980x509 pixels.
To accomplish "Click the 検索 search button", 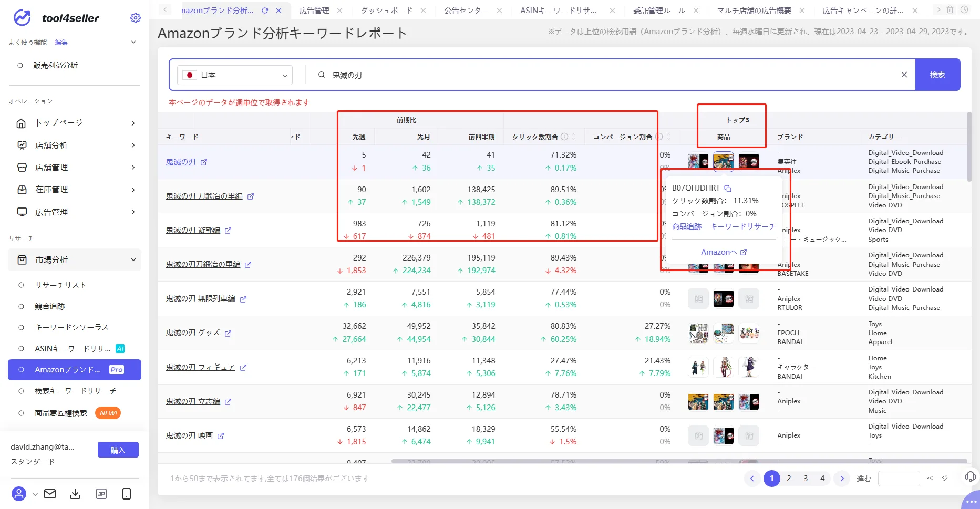I will point(937,75).
